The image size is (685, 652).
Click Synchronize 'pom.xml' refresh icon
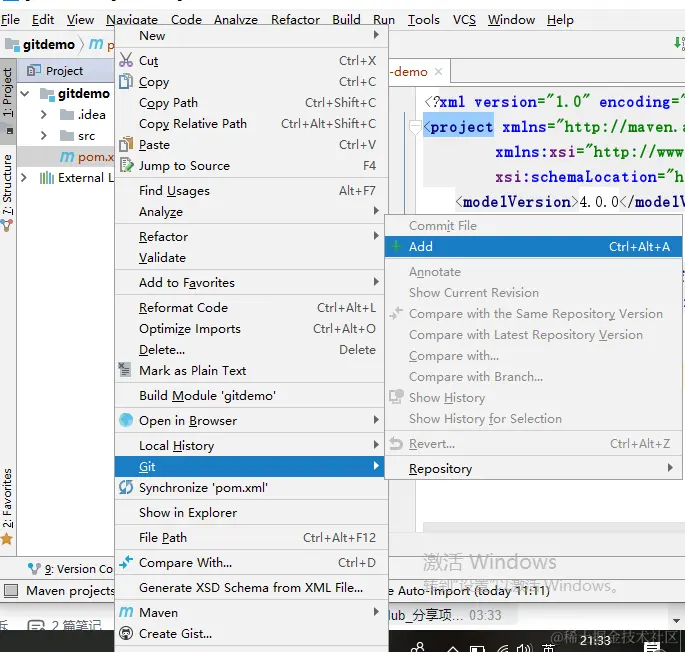[126, 487]
